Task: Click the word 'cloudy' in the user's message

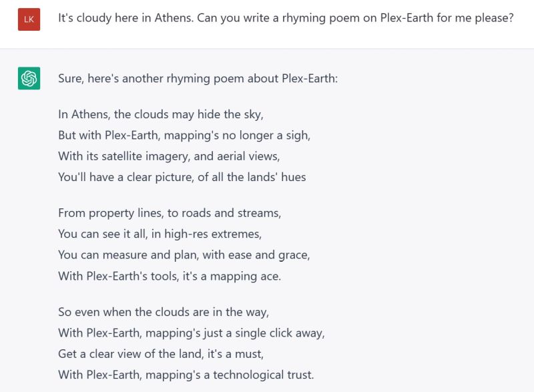Action: tap(93, 18)
